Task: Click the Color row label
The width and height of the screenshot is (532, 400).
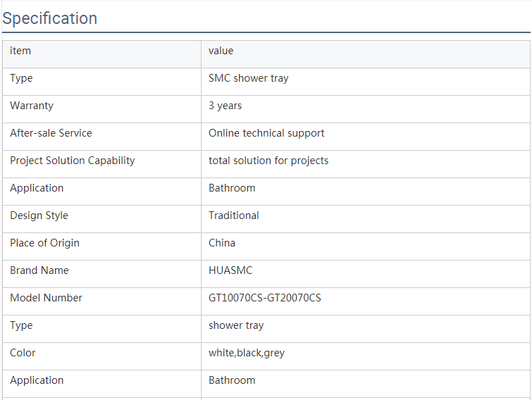Action: click(23, 353)
